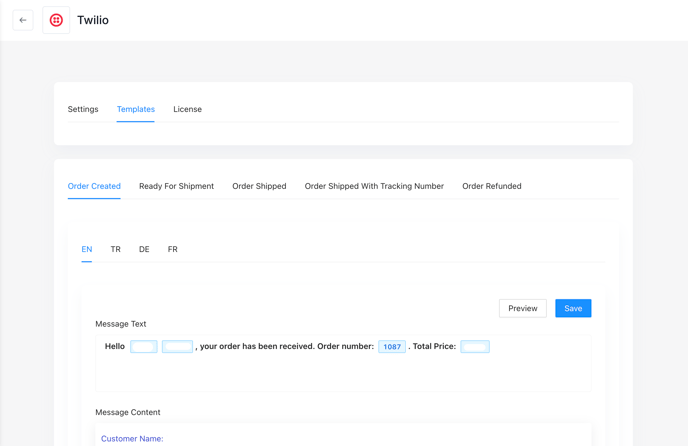
Task: Choose the EN language tab
Action: (x=87, y=249)
